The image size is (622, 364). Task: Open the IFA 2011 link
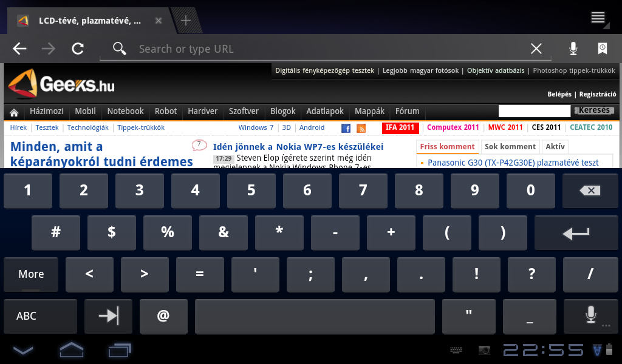point(400,127)
